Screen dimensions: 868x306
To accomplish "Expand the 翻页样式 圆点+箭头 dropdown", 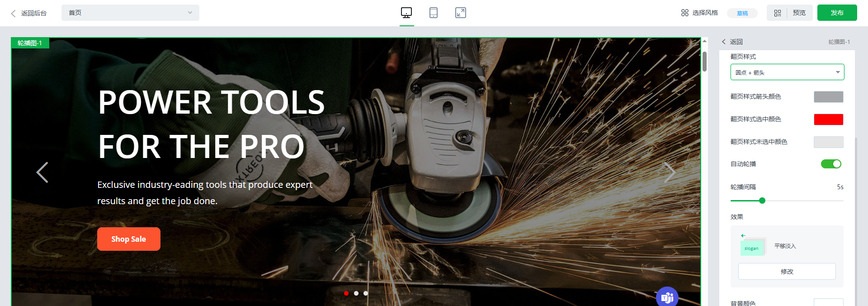I will click(x=787, y=72).
